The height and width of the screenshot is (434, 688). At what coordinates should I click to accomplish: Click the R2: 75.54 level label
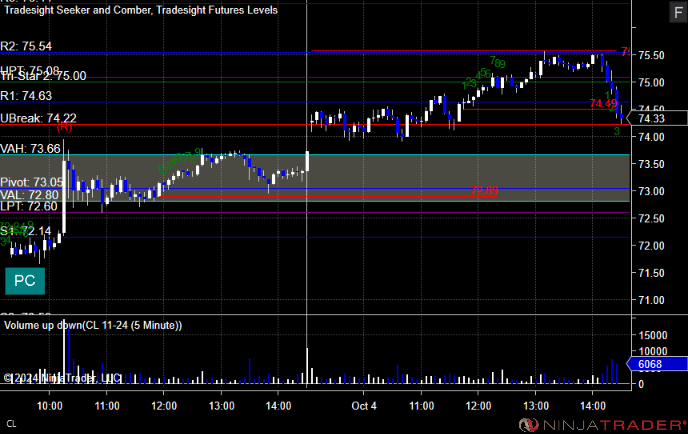[x=26, y=46]
